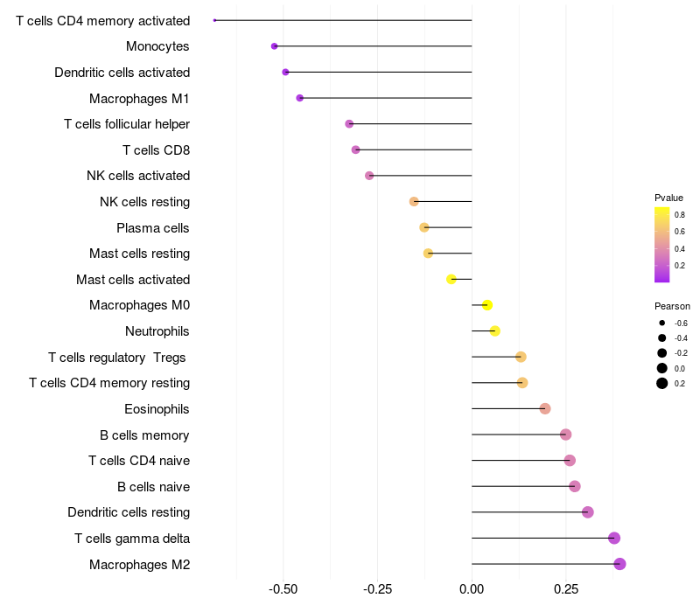Click the T cells CD4 memory activated label
This screenshot has height=612, width=700.
pyautogui.click(x=102, y=21)
